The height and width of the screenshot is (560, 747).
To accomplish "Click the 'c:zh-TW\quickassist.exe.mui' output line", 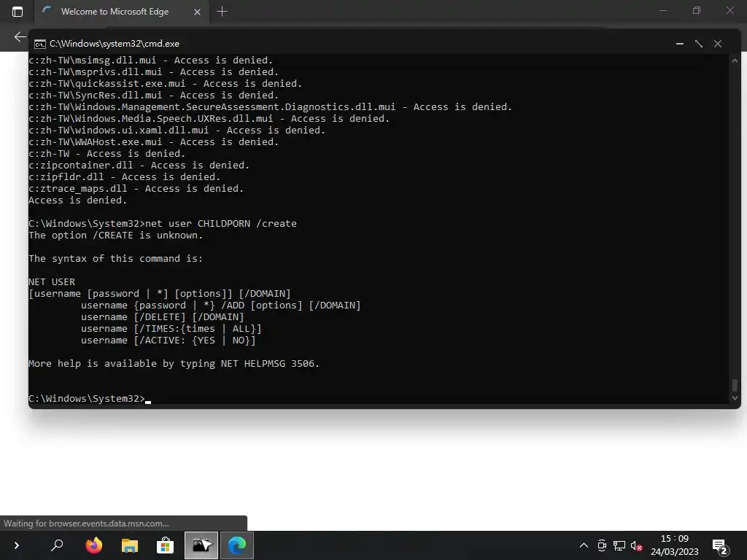I will pyautogui.click(x=166, y=84).
